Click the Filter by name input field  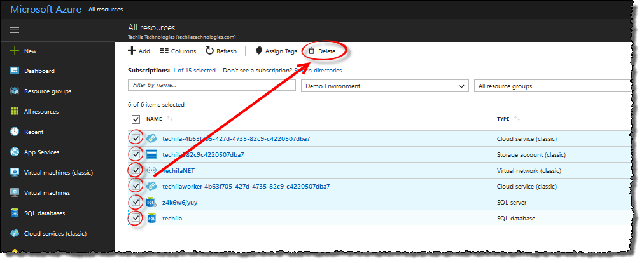click(212, 85)
